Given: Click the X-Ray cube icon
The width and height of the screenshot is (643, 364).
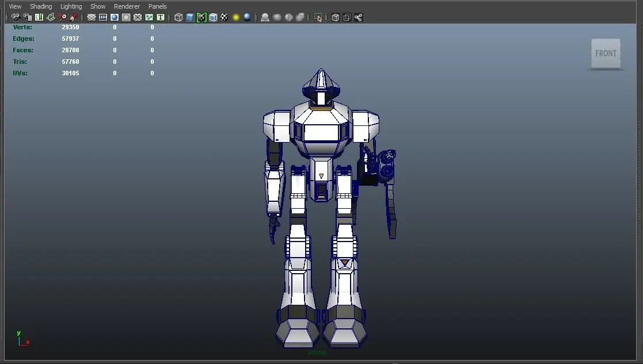Looking at the screenshot, I should (x=336, y=17).
